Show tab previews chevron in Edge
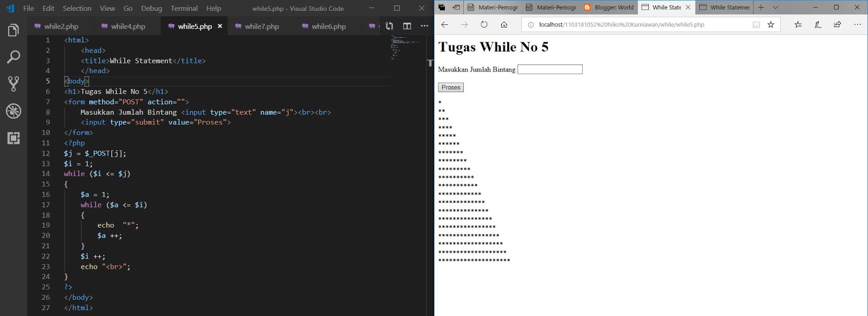Viewport: 868px width, 316px height. tap(775, 7)
